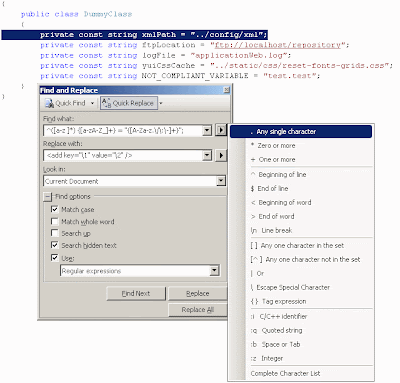Toggle the Search hidden text checkbox
The height and width of the screenshot is (383, 400).
[x=55, y=245]
